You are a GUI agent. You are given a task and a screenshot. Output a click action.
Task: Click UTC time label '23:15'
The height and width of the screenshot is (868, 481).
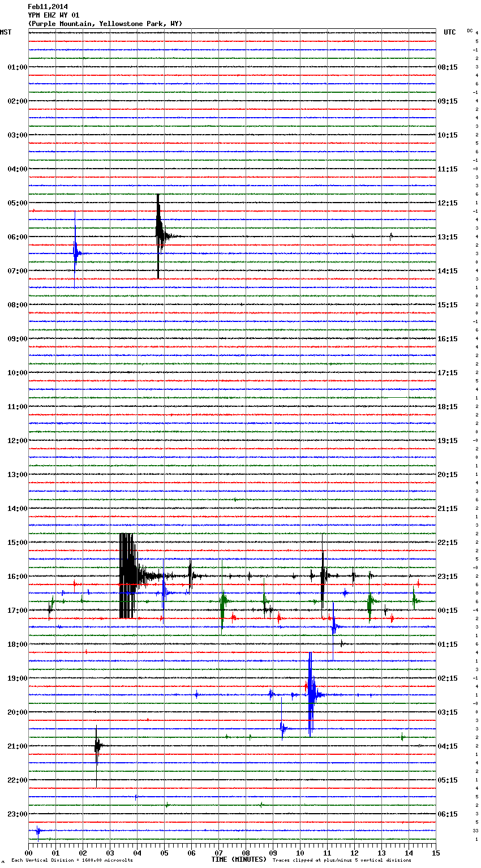[448, 577]
